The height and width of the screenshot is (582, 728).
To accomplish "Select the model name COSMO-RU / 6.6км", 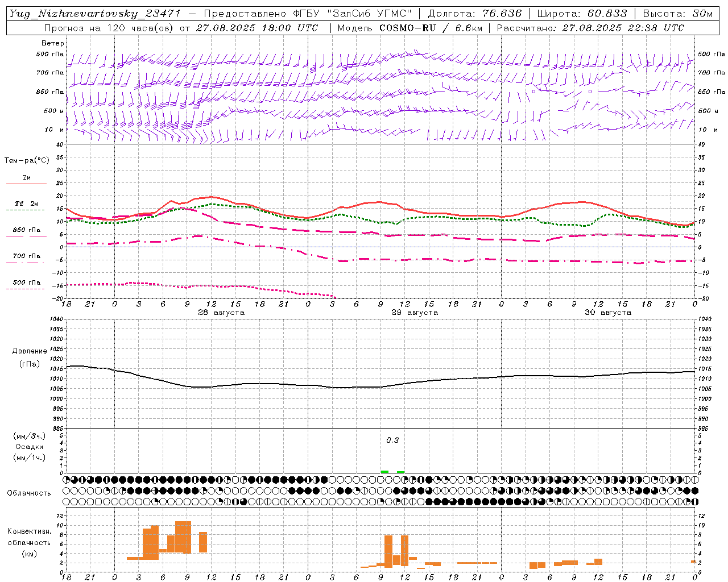I will tap(432, 28).
